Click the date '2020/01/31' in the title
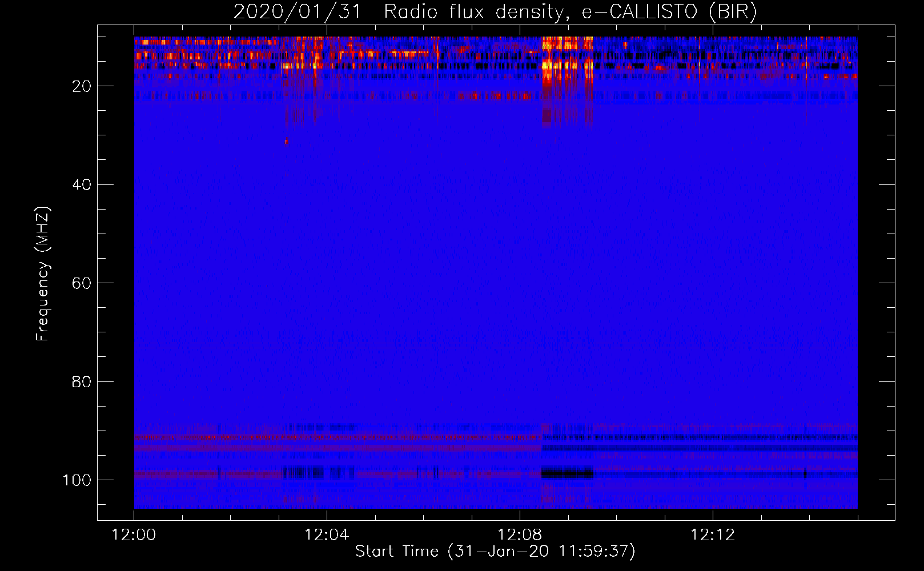924x571 pixels. [297, 12]
